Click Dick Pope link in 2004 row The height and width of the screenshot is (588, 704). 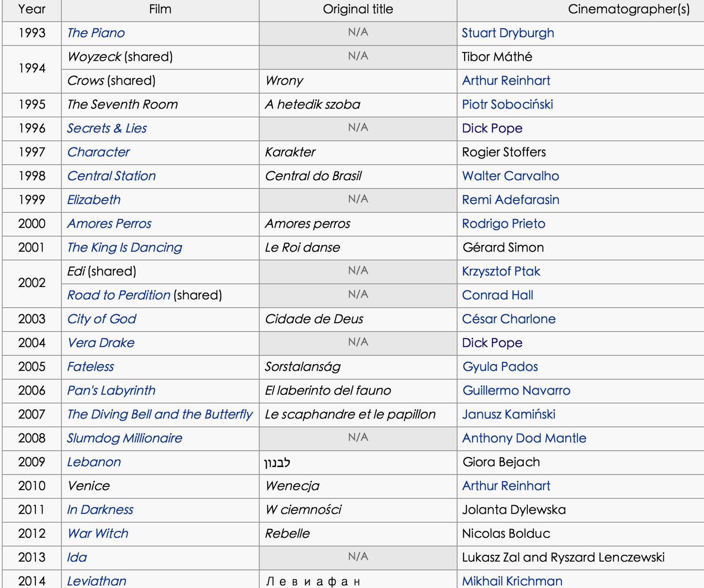point(492,343)
